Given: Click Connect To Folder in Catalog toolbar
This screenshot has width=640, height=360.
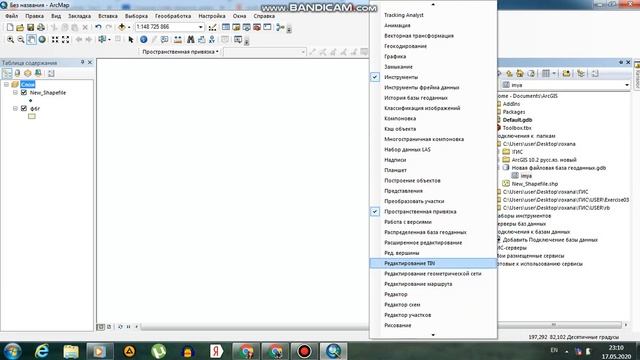Looking at the screenshot, I should (x=566, y=73).
